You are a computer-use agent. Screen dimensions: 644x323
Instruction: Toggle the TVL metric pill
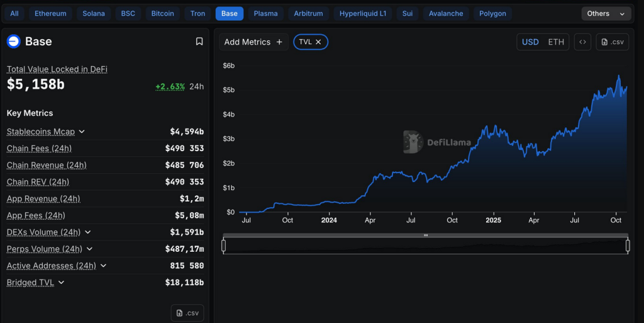point(311,42)
